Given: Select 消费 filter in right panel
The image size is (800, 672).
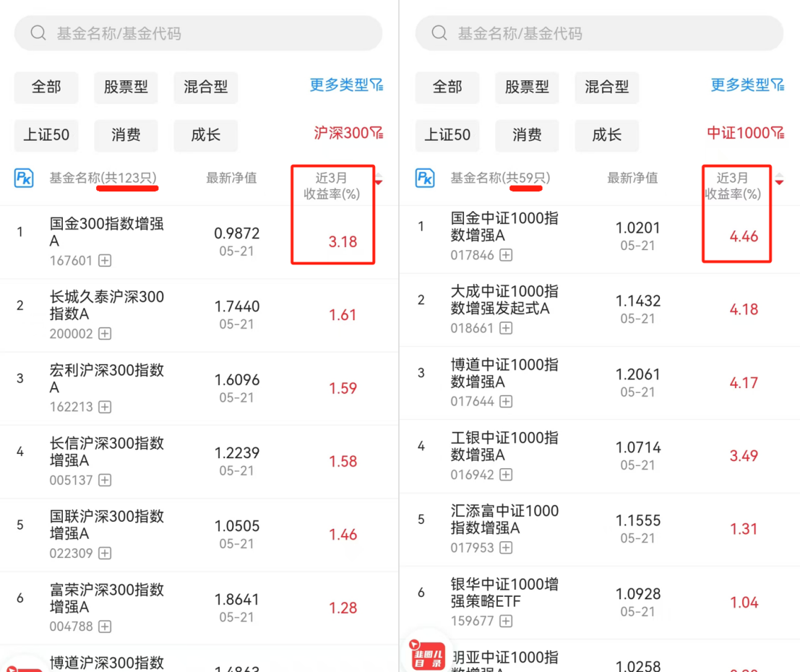Looking at the screenshot, I should (x=527, y=135).
